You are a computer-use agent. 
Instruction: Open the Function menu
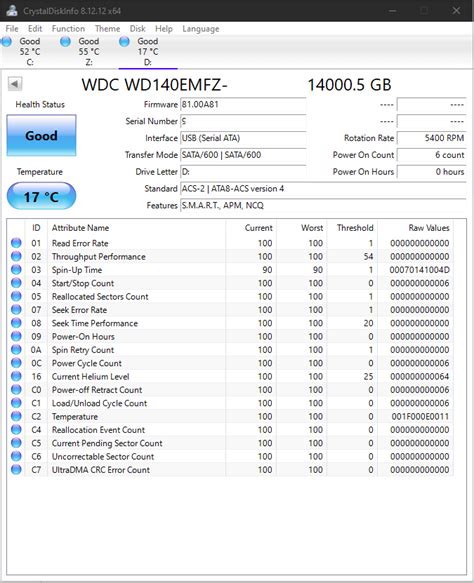[x=68, y=29]
